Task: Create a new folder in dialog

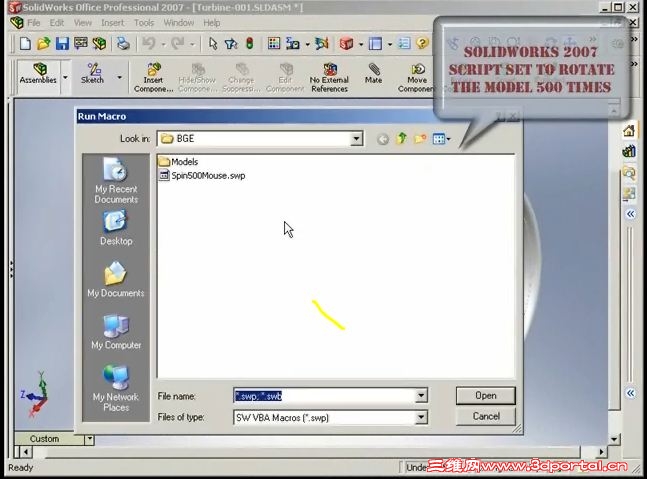Action: point(420,139)
